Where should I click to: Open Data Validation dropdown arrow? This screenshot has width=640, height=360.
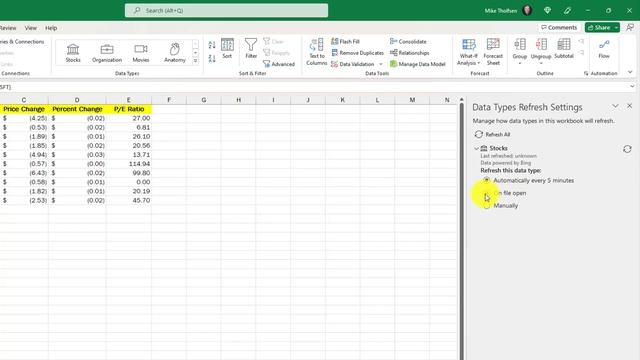381,64
